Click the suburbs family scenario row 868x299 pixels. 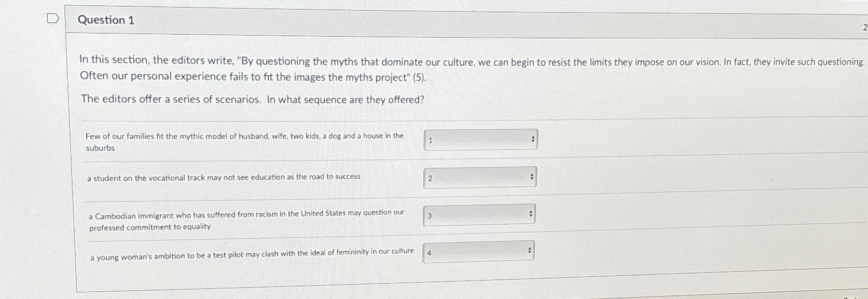245,141
